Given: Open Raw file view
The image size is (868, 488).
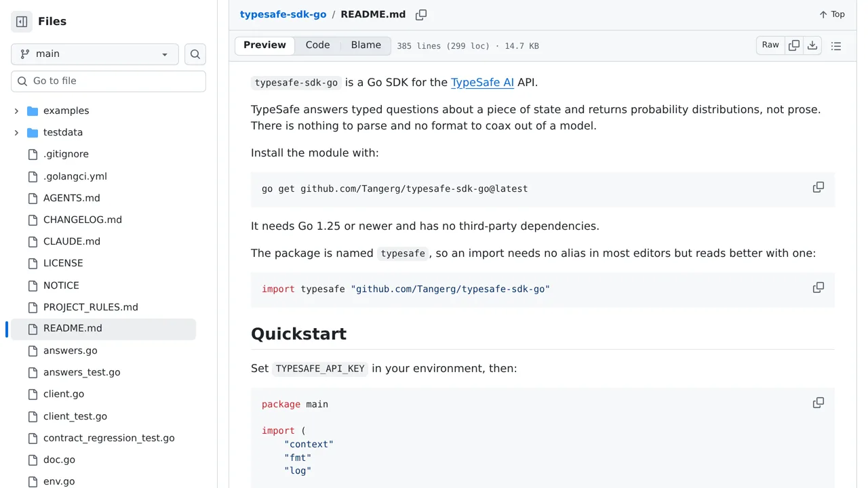Looking at the screenshot, I should pyautogui.click(x=770, y=45).
